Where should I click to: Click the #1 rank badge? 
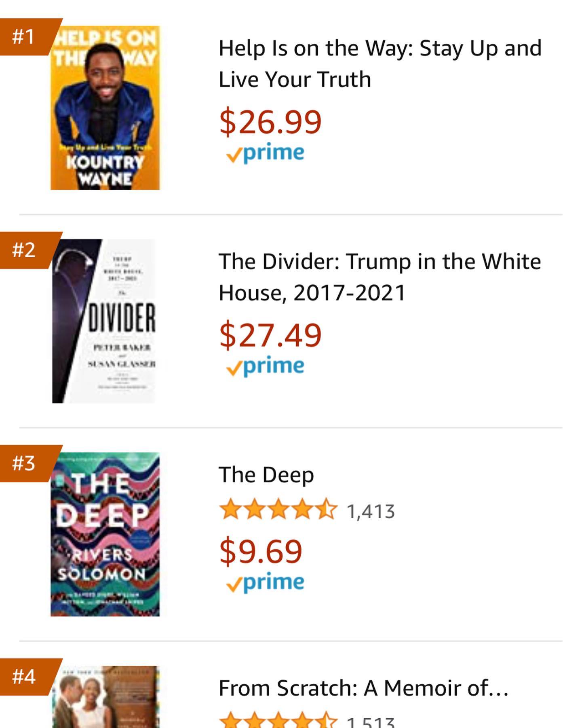[28, 37]
